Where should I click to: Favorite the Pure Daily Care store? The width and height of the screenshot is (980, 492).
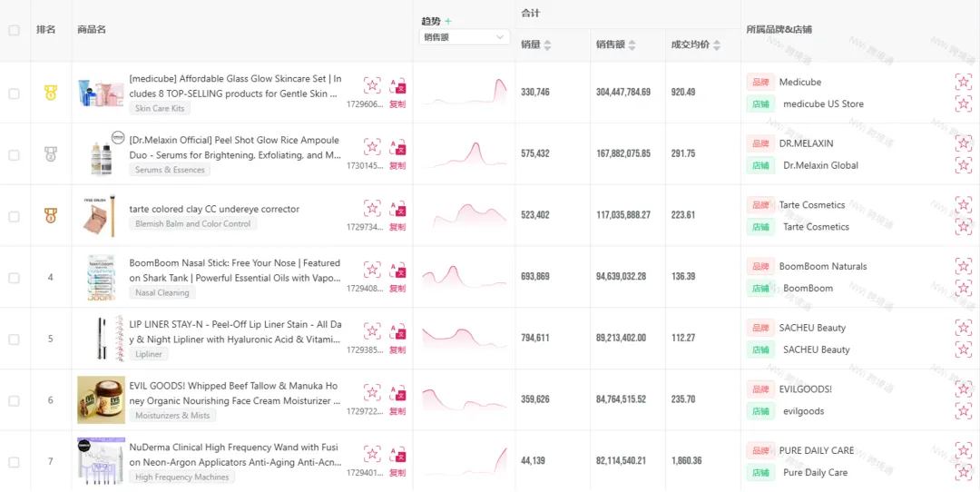click(963, 472)
